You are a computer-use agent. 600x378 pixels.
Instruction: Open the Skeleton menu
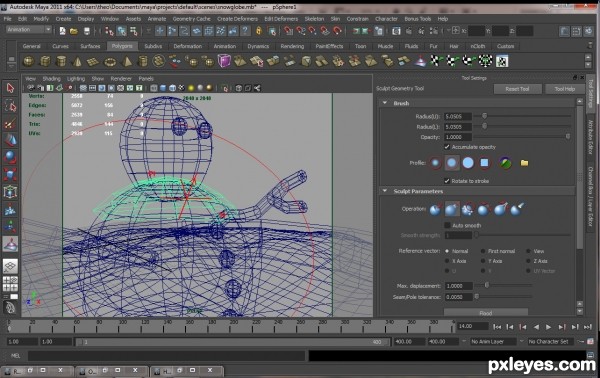(314, 19)
